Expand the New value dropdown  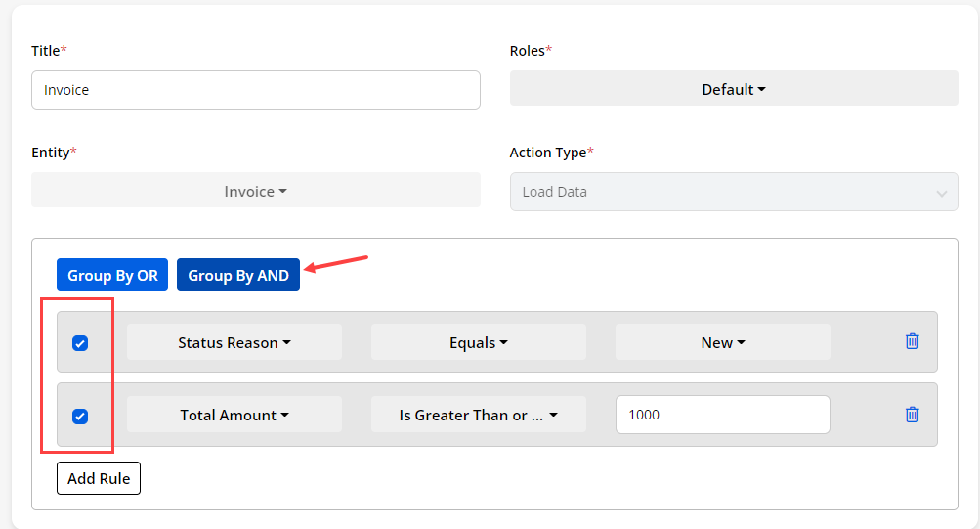[722, 342]
